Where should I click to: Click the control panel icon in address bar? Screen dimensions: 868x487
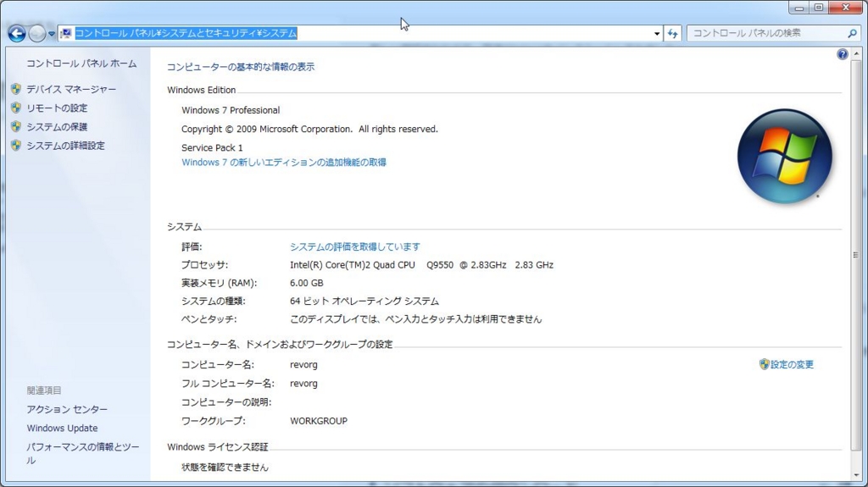[66, 33]
